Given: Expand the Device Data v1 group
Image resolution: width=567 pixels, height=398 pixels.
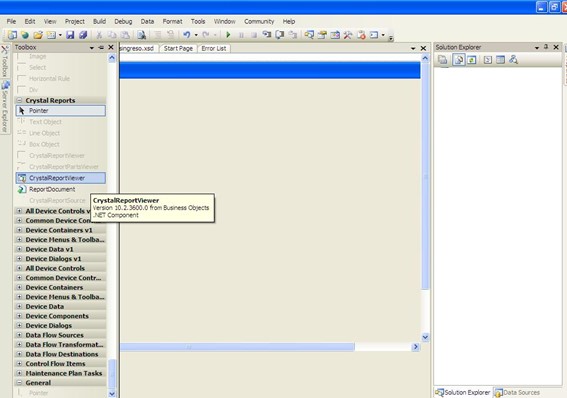Looking at the screenshot, I should tap(19, 249).
